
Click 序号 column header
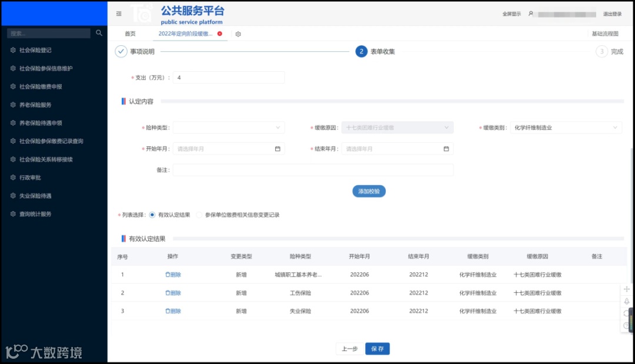click(123, 257)
